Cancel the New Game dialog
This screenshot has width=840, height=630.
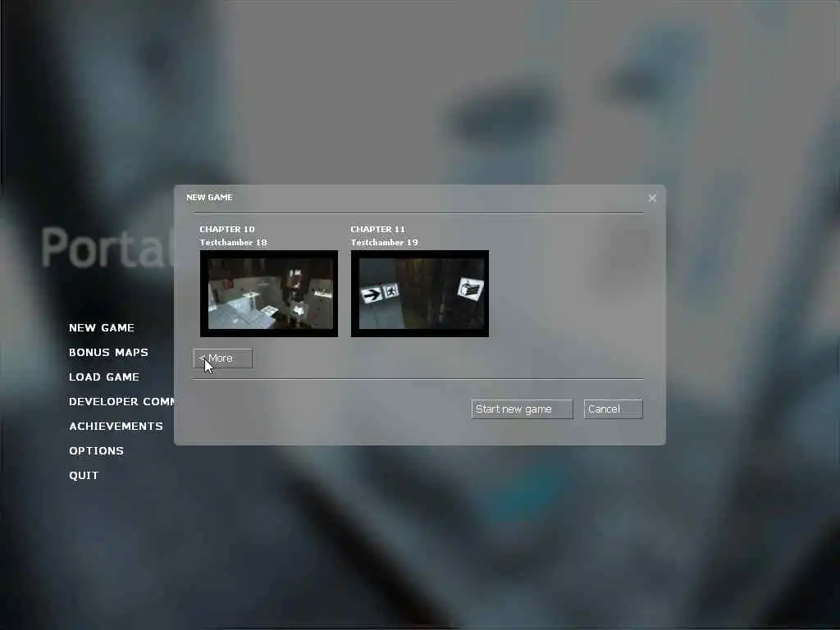click(x=614, y=409)
